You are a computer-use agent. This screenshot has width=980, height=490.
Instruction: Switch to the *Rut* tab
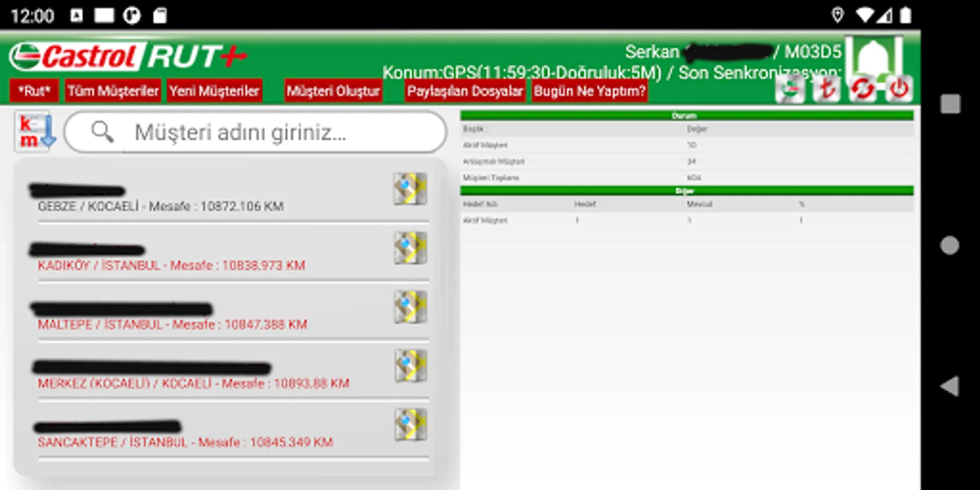pyautogui.click(x=34, y=91)
